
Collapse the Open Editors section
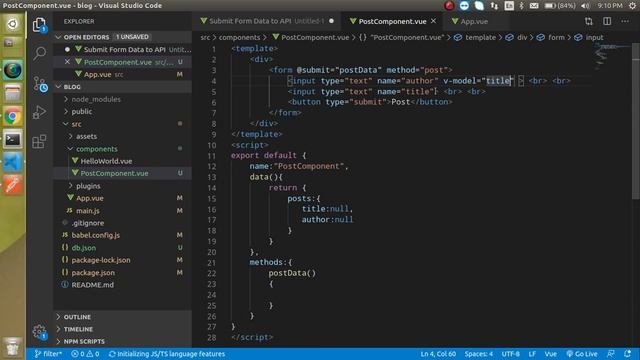[x=58, y=37]
